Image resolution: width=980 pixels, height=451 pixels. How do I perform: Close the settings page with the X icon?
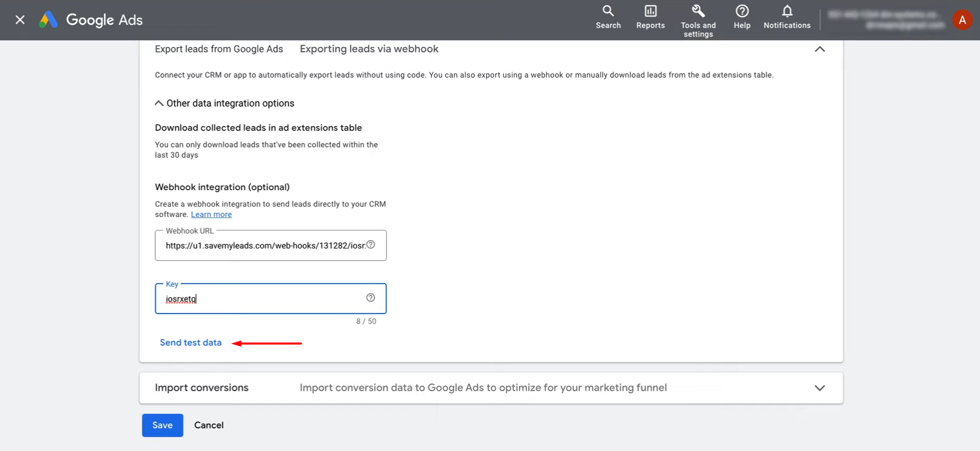(x=20, y=20)
